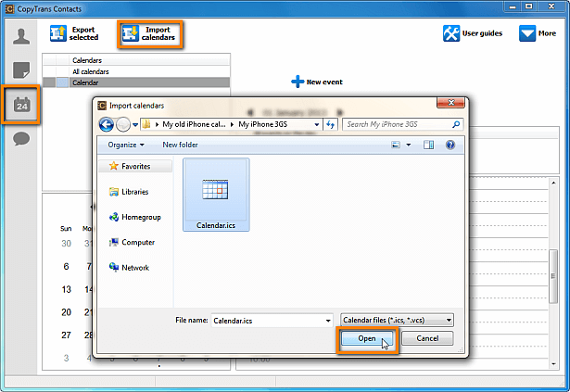Image resolution: width=570 pixels, height=392 pixels.
Task: Click scroll down arrow in day view
Action: (553, 364)
